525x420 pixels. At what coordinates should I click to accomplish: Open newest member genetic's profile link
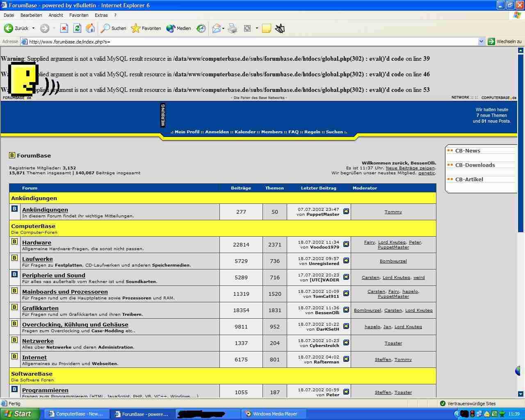[427, 173]
